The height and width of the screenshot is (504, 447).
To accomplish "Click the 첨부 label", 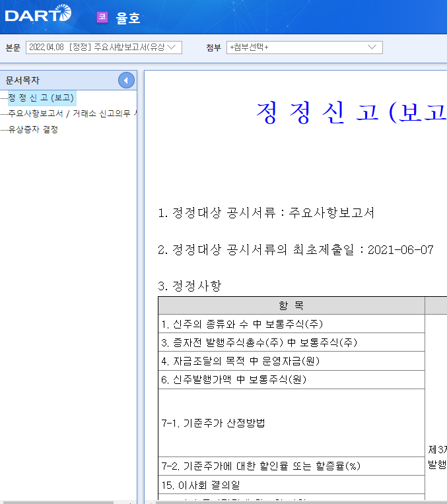I will coord(213,47).
